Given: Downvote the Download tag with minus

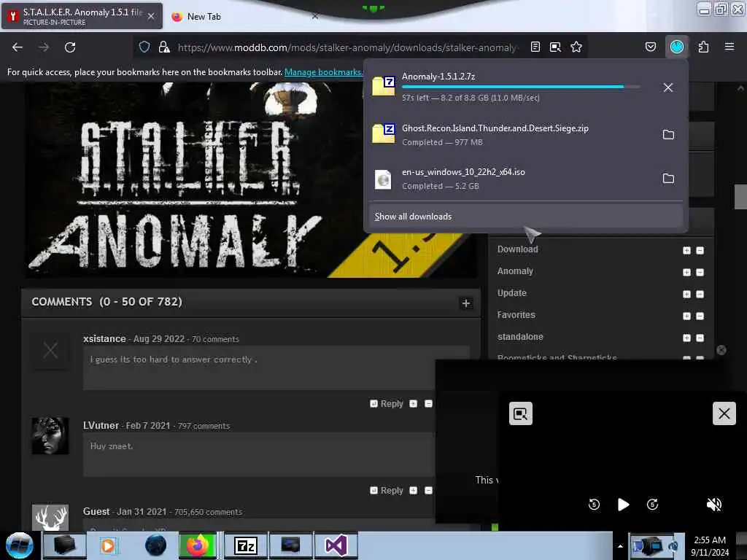Looking at the screenshot, I should 700,251.
